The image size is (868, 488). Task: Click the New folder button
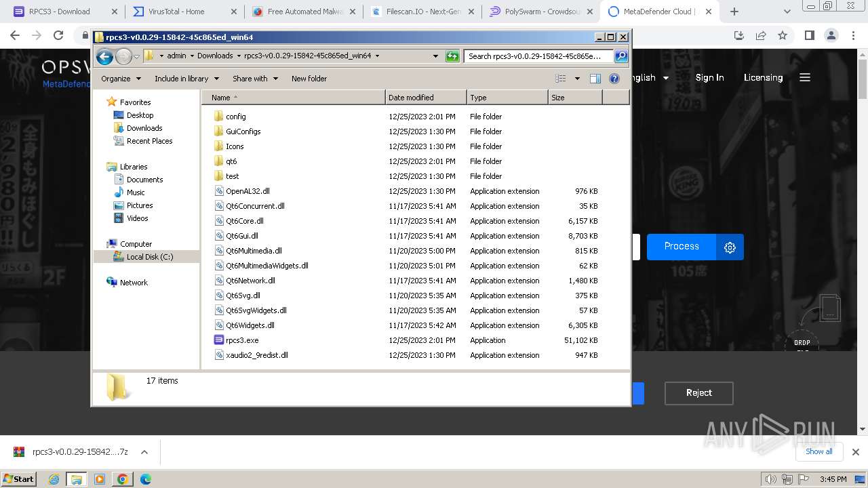tap(309, 79)
